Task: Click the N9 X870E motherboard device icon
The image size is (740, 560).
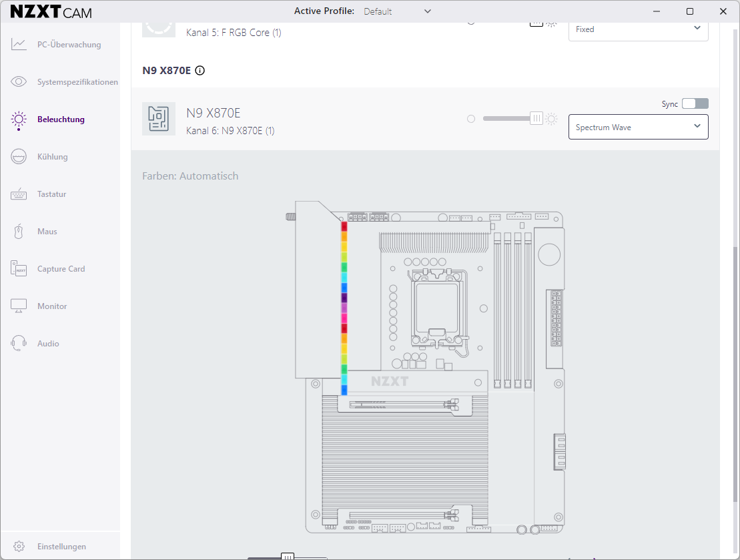Action: click(x=159, y=119)
